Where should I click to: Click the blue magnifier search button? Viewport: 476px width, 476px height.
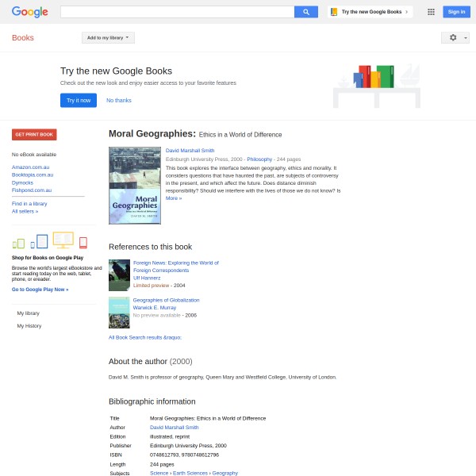[306, 12]
